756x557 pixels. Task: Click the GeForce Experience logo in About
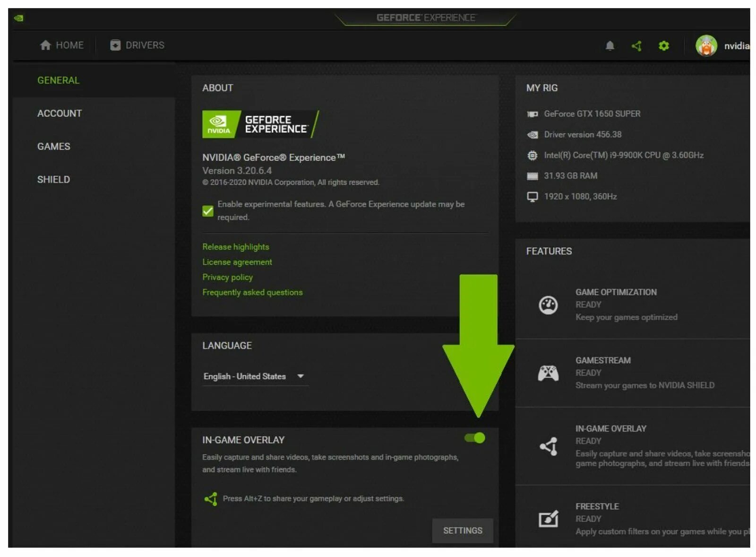pyautogui.click(x=260, y=124)
